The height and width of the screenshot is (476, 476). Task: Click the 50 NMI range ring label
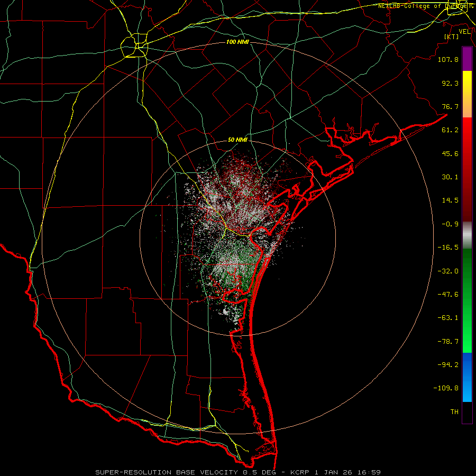coord(237,140)
